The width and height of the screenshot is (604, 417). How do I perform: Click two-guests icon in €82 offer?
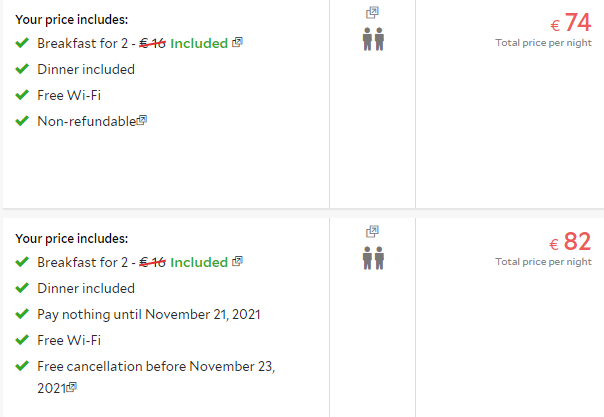click(x=373, y=258)
